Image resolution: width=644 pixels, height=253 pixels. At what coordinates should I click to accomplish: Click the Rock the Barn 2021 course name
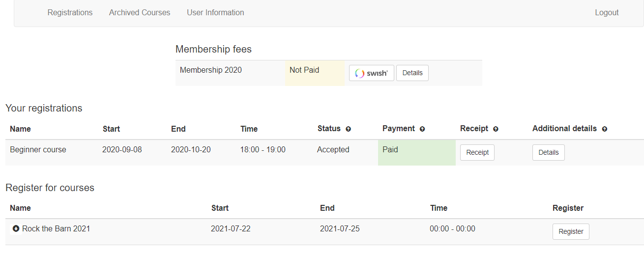pyautogui.click(x=56, y=228)
